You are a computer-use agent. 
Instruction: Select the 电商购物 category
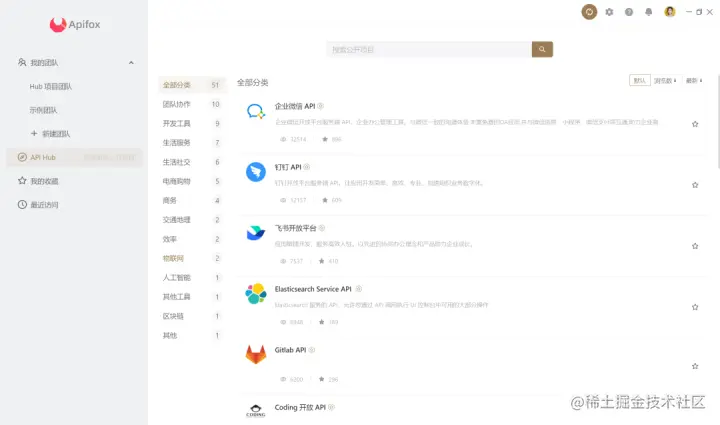point(192,181)
